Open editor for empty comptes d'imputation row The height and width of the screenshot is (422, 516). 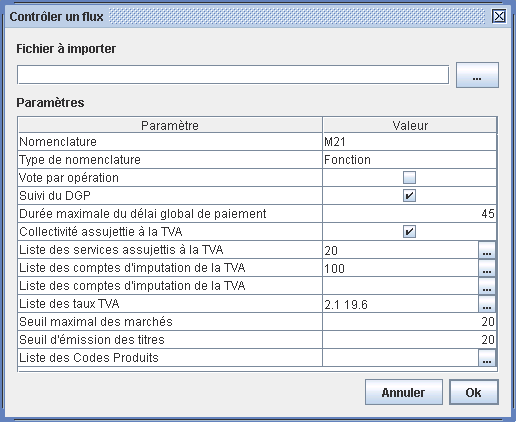pos(487,286)
